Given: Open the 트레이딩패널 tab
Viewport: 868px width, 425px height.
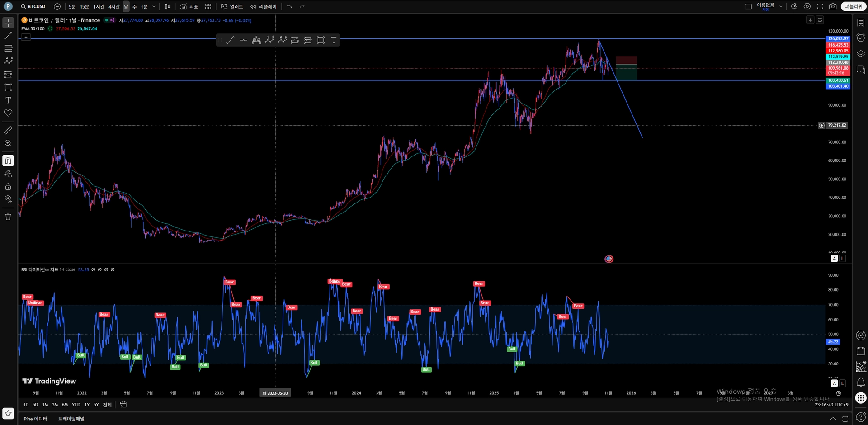Looking at the screenshot, I should click(71, 419).
